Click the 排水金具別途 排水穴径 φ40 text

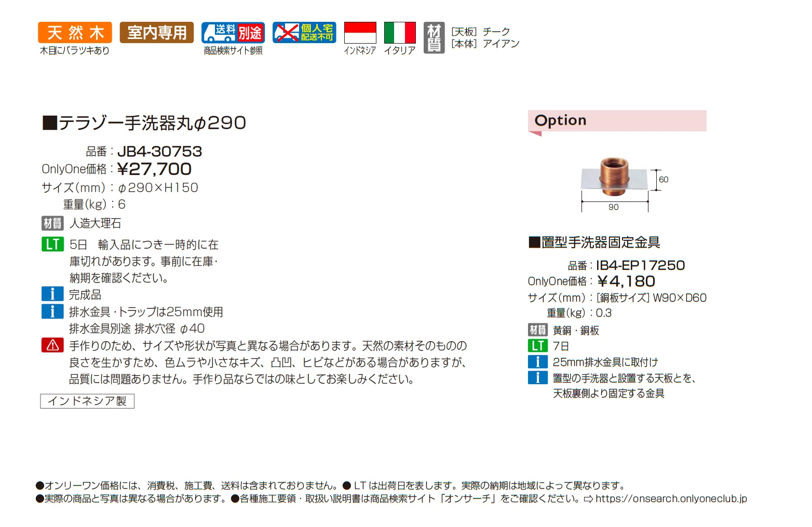137,329
